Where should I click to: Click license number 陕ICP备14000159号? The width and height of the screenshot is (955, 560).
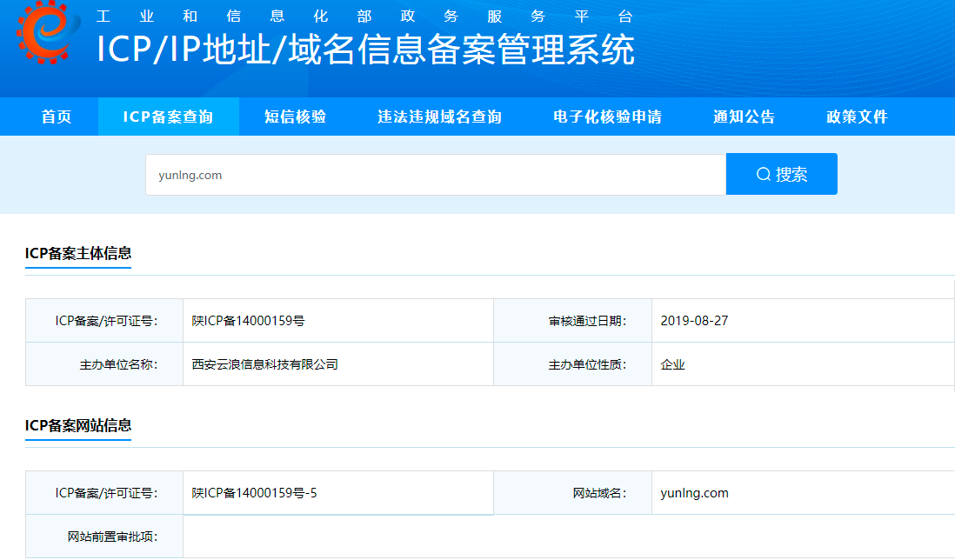pyautogui.click(x=248, y=321)
